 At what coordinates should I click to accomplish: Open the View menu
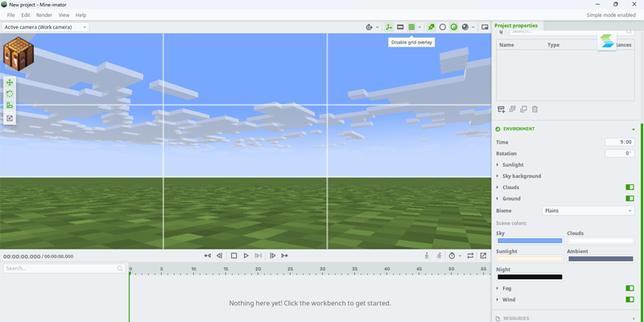coord(64,14)
